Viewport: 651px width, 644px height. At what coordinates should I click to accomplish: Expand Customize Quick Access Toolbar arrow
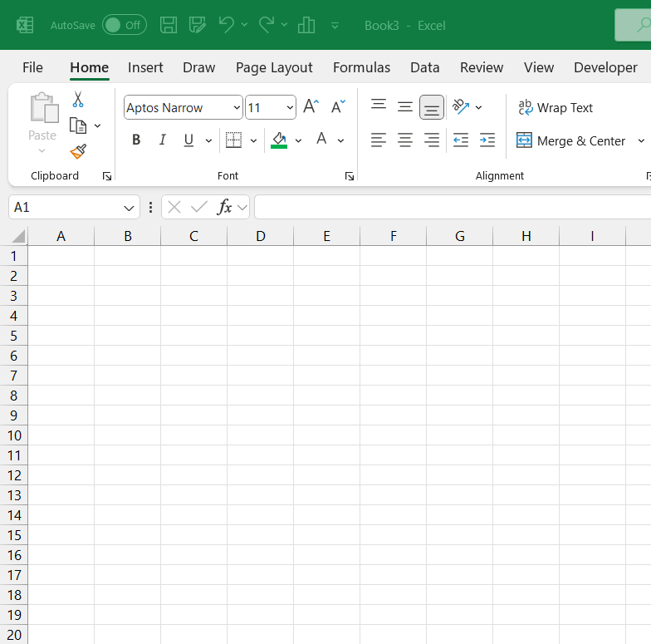(x=335, y=26)
